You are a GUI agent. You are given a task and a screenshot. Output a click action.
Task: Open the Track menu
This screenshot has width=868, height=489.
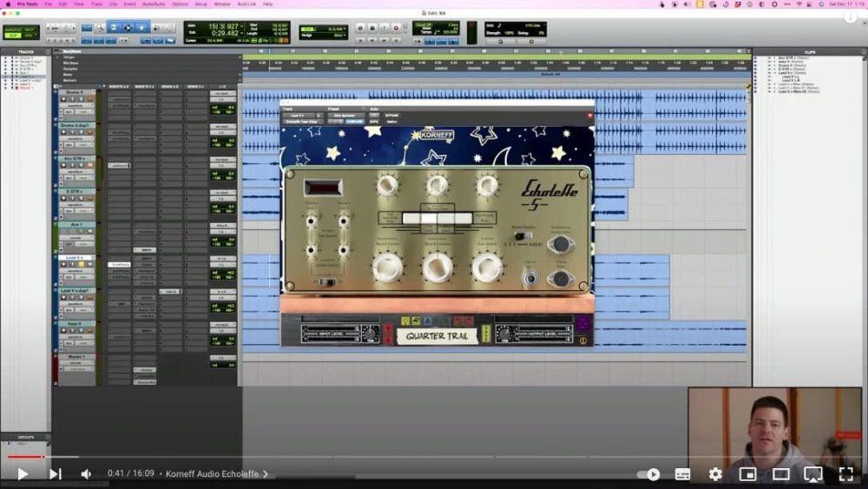click(x=96, y=3)
